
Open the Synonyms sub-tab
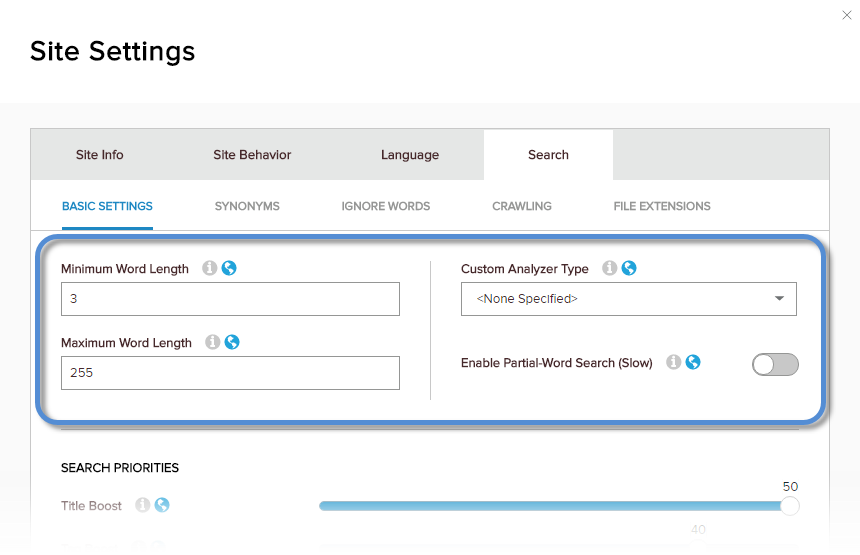[x=247, y=206]
